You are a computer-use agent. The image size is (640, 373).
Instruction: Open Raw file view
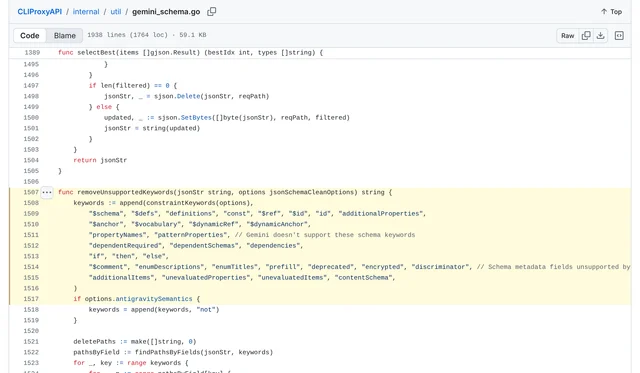click(x=567, y=36)
